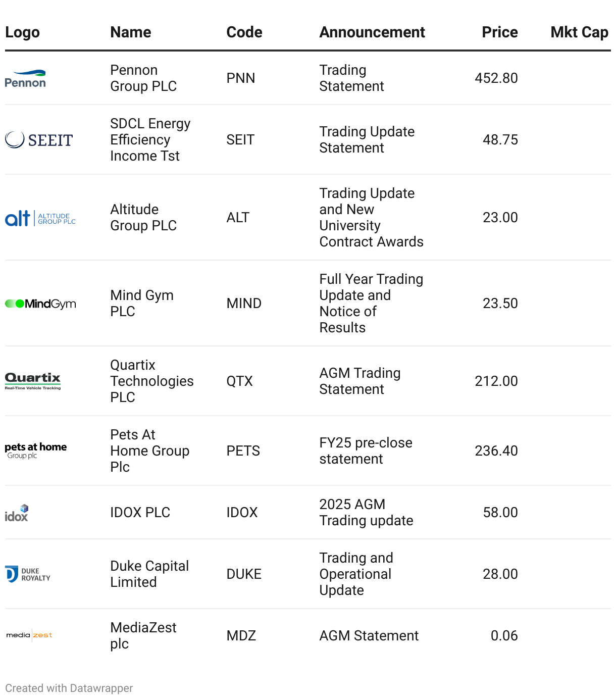Viewport: 616px width, 700px height.
Task: Click the Altitude Group PLC logo
Action: 40,218
